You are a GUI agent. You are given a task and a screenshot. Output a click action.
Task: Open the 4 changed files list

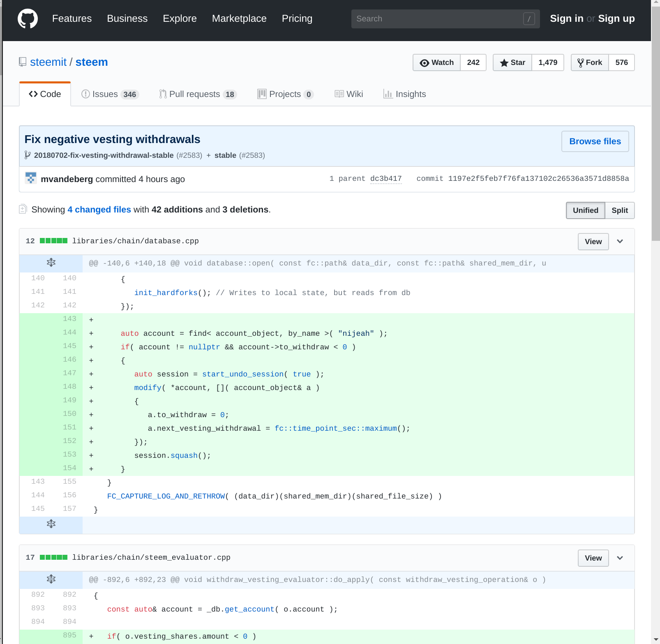click(x=99, y=210)
